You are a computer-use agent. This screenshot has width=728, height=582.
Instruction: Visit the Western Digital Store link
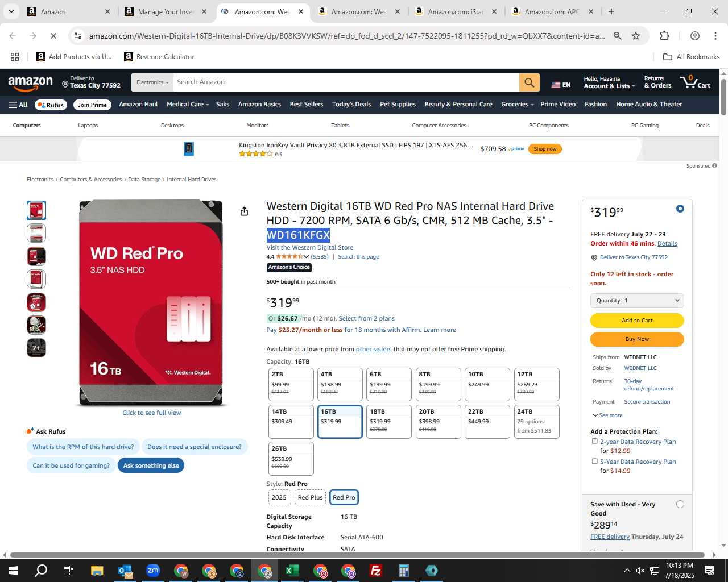coord(310,247)
